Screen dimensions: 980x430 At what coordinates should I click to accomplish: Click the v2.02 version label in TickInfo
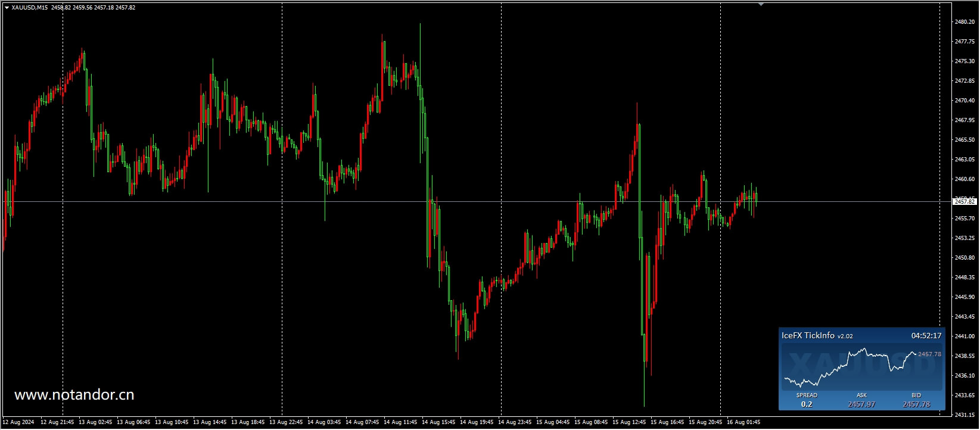coord(845,336)
